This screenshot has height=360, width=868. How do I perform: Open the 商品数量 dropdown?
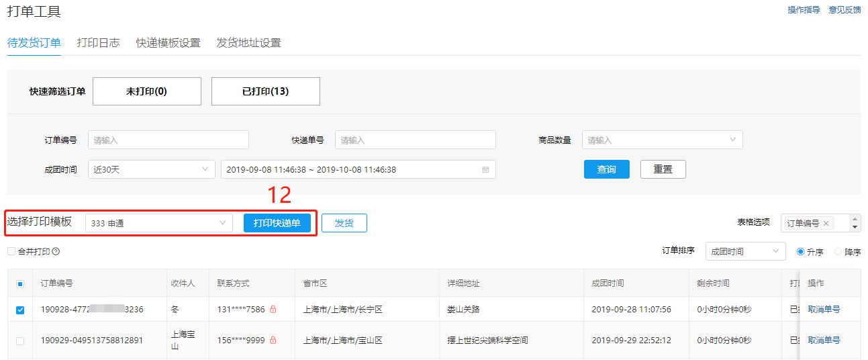pos(663,140)
